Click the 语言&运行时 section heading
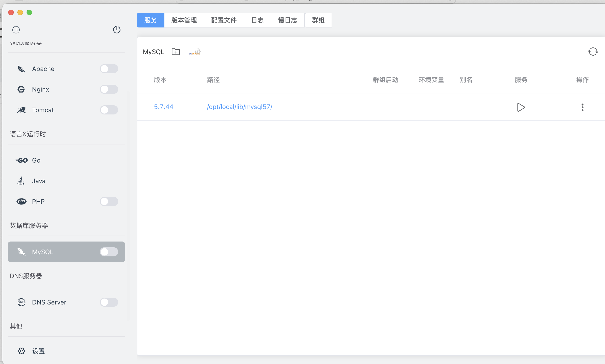605x364 pixels. [28, 134]
